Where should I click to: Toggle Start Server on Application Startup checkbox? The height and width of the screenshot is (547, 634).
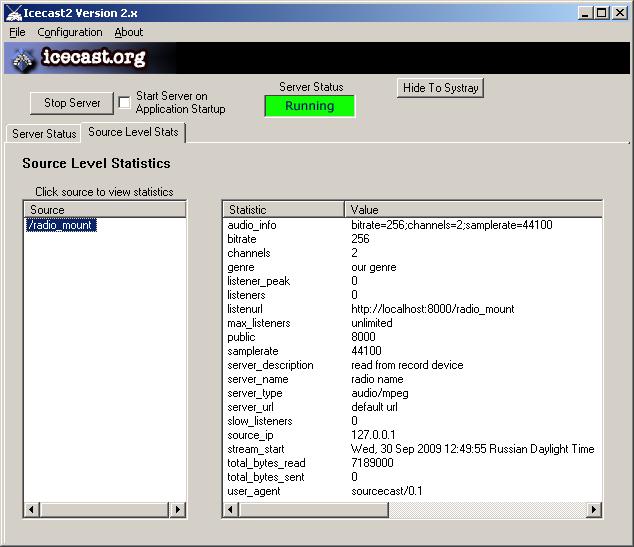125,103
